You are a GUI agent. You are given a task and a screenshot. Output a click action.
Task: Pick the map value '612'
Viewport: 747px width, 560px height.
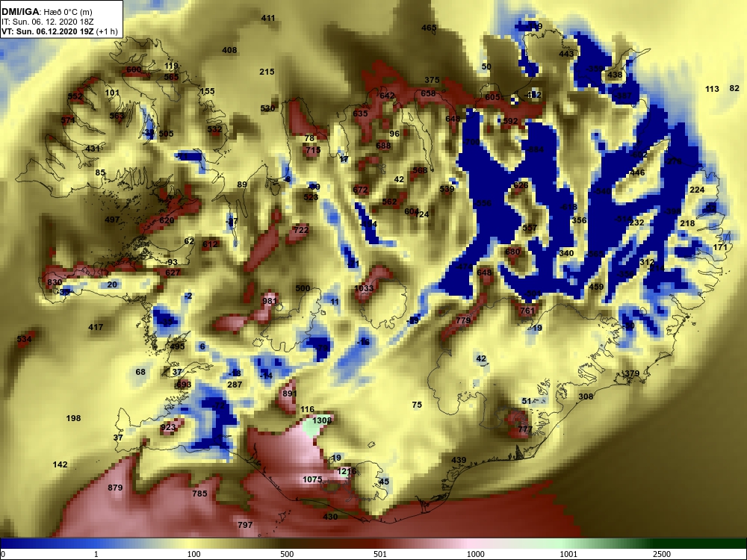click(x=210, y=244)
